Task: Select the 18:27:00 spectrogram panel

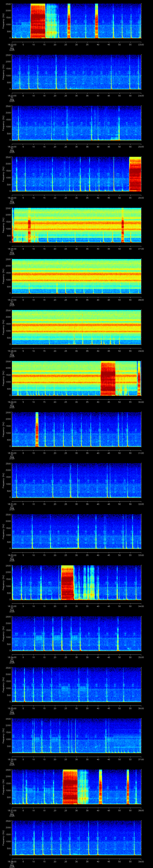Action: [x=77, y=276]
